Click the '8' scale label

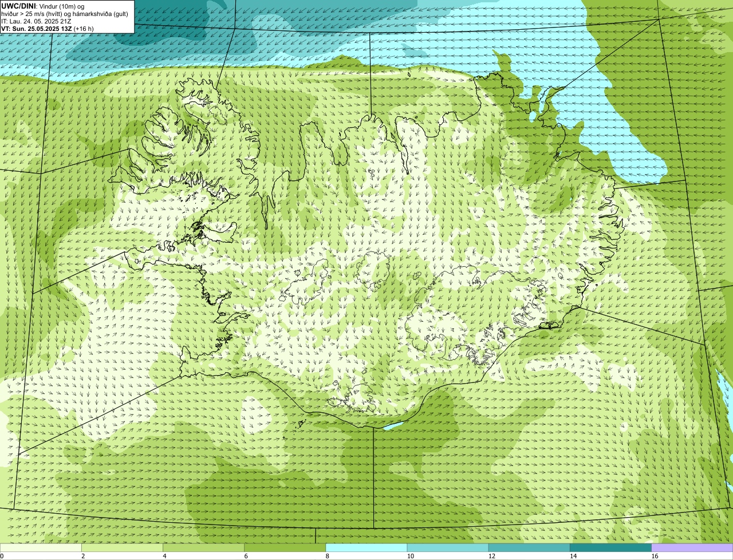coord(328,556)
